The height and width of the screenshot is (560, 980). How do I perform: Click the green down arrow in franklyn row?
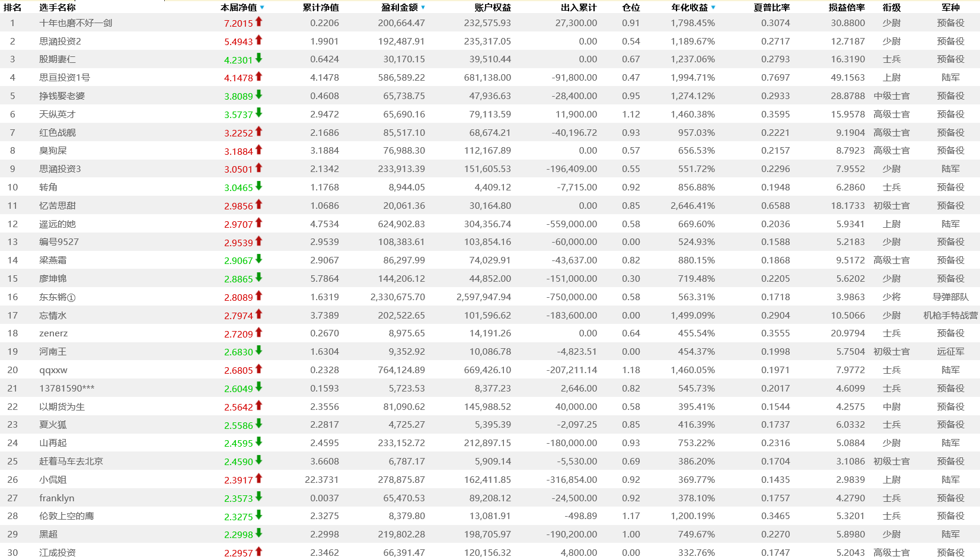[x=258, y=497]
